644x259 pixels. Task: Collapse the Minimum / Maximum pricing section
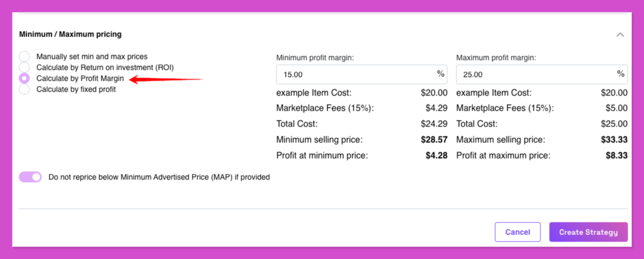click(x=620, y=35)
